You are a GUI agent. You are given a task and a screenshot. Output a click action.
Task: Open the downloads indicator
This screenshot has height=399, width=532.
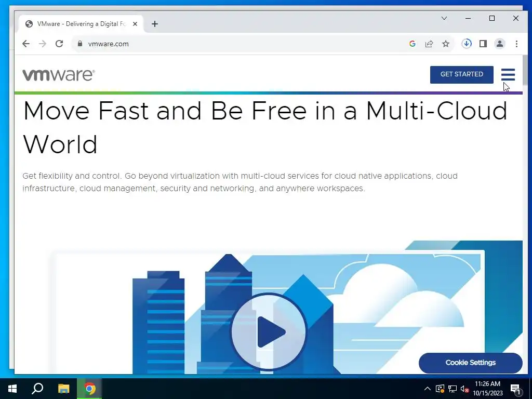[467, 44]
